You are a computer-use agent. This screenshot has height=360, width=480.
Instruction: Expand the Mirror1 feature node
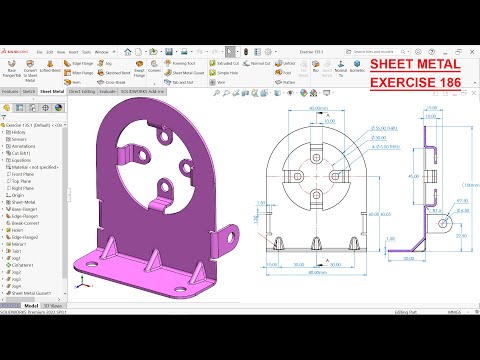[3, 244]
